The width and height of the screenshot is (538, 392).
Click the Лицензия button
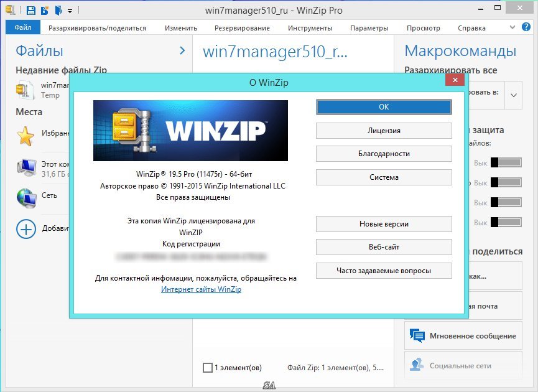coord(384,131)
